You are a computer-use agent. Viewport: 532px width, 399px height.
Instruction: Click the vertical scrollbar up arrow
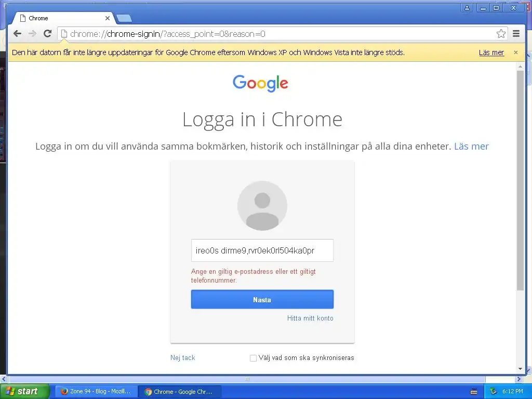520,67
